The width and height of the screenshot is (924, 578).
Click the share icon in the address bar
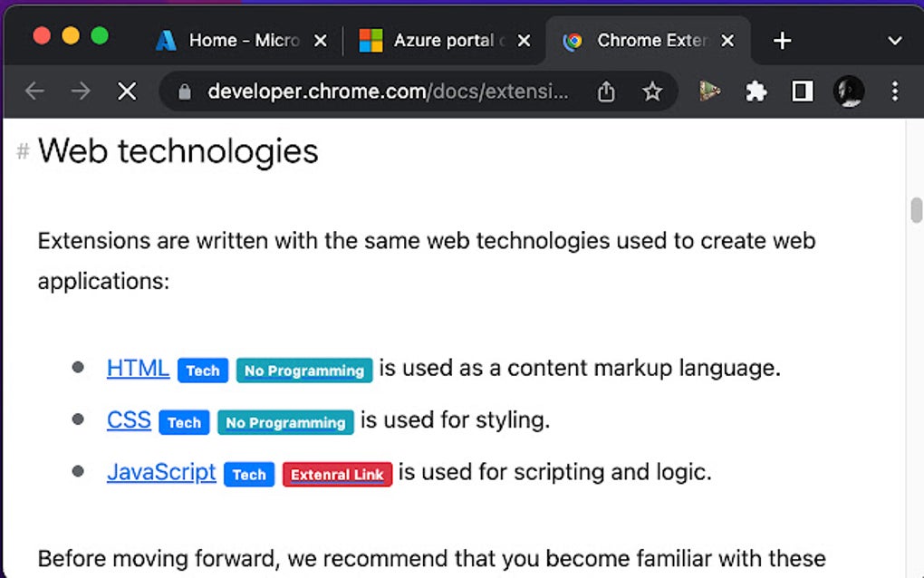607,92
